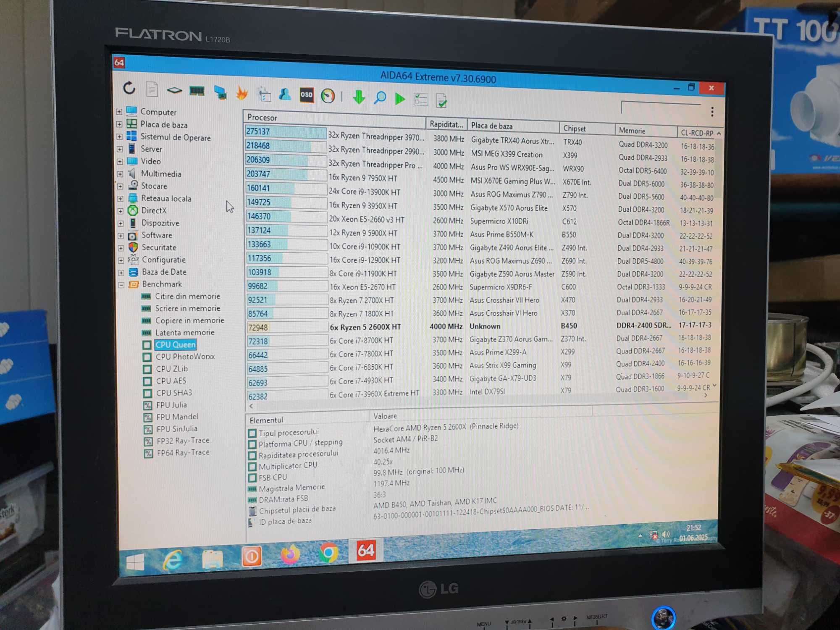Click the green download arrow icon
The image size is (840, 630).
click(x=359, y=97)
